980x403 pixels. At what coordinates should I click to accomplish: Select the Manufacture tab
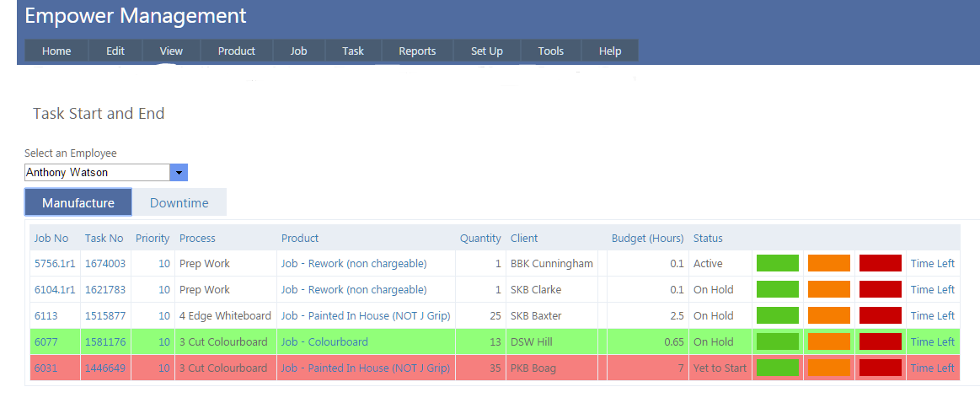[x=78, y=202]
